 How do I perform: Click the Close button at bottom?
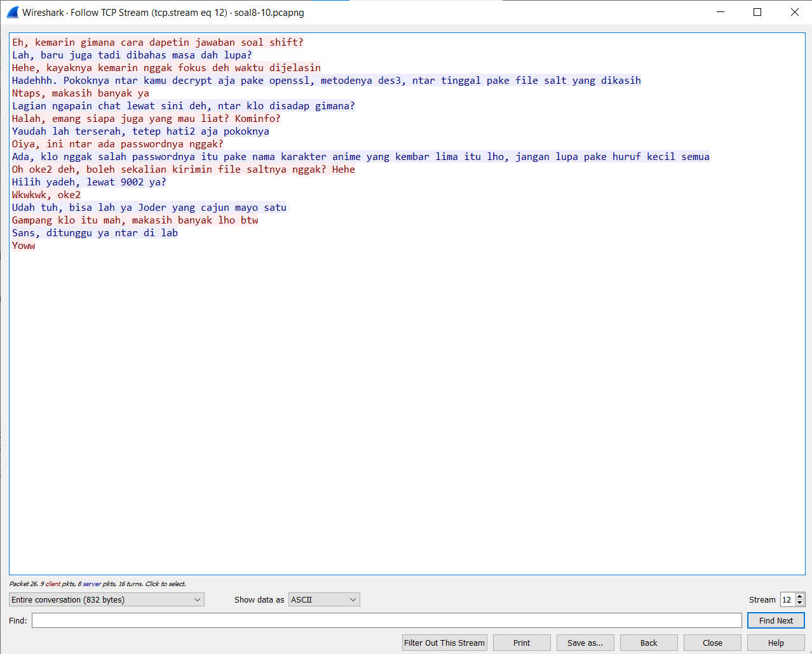tap(712, 643)
